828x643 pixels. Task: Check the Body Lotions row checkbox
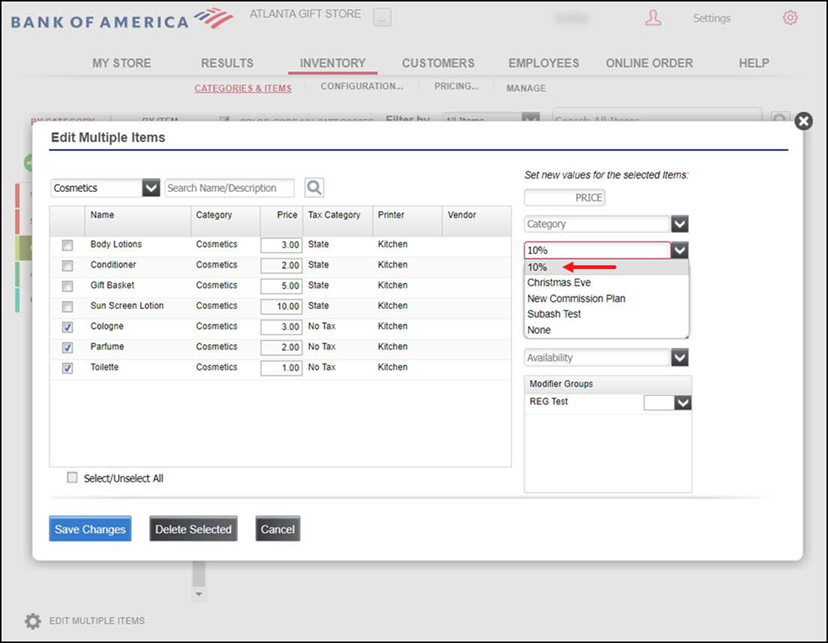(66, 244)
